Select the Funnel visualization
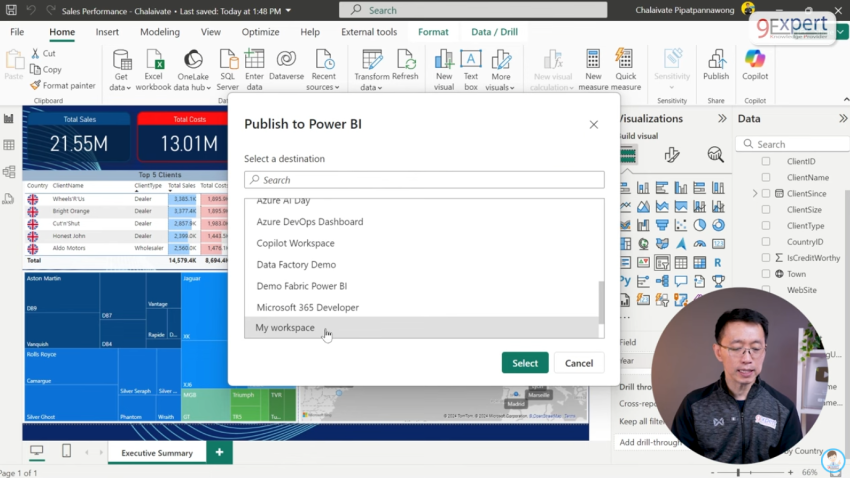The width and height of the screenshot is (850, 478). coord(662,225)
